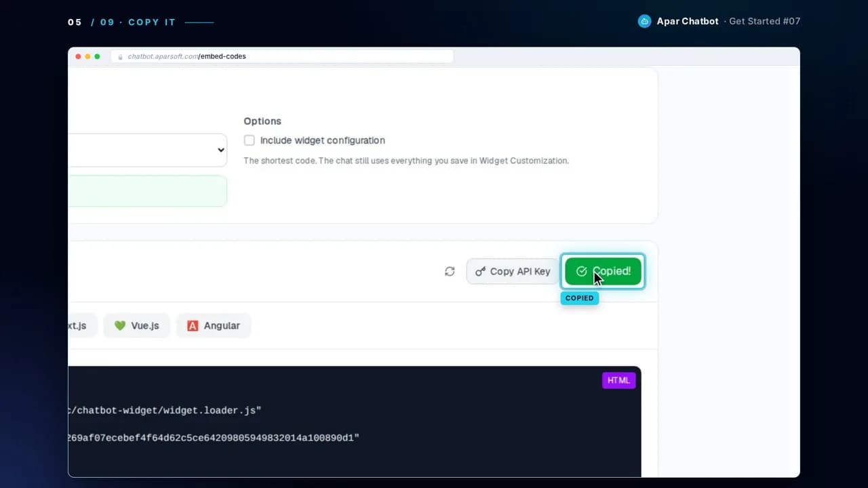This screenshot has width=868, height=488.
Task: Click the Options heading text
Action: (262, 121)
